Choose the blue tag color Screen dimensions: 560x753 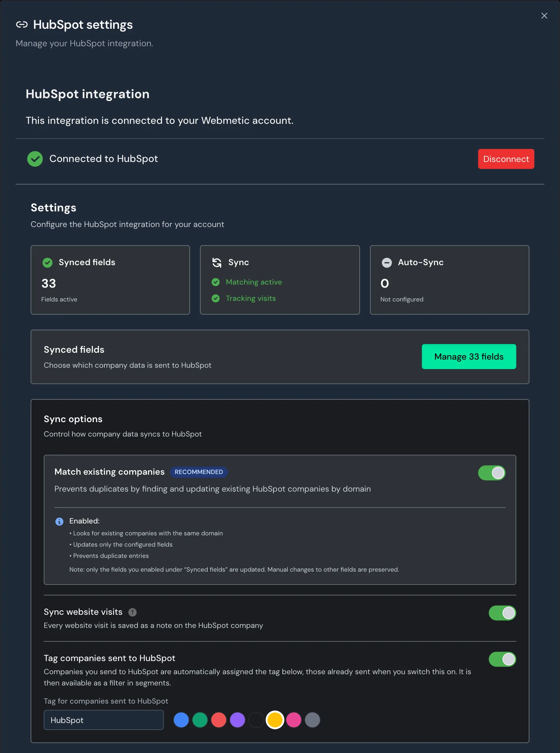point(181,720)
